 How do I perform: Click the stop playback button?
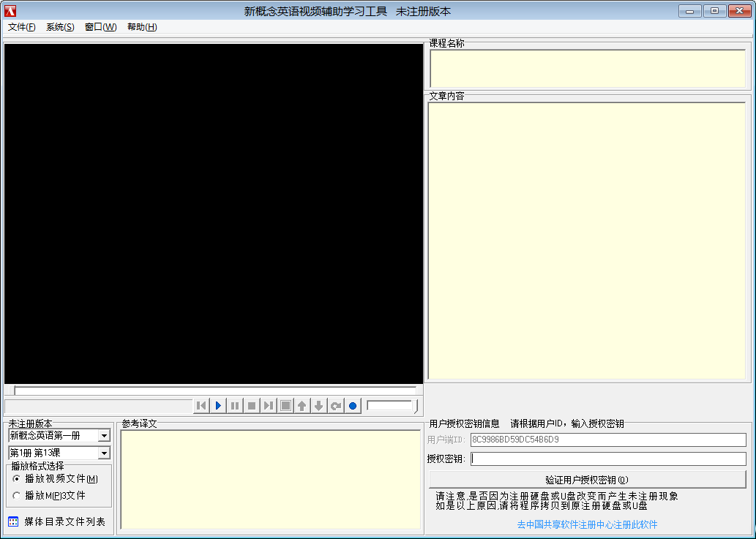tap(252, 406)
